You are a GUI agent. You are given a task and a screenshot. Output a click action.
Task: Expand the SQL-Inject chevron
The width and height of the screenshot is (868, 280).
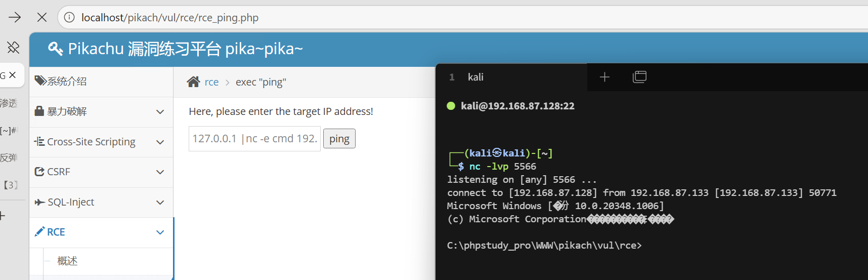(160, 203)
